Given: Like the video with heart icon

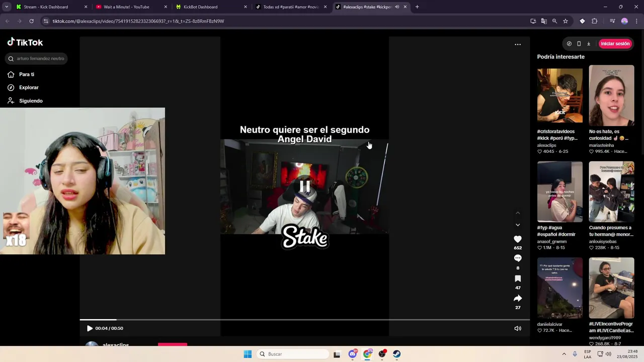Looking at the screenshot, I should [518, 239].
